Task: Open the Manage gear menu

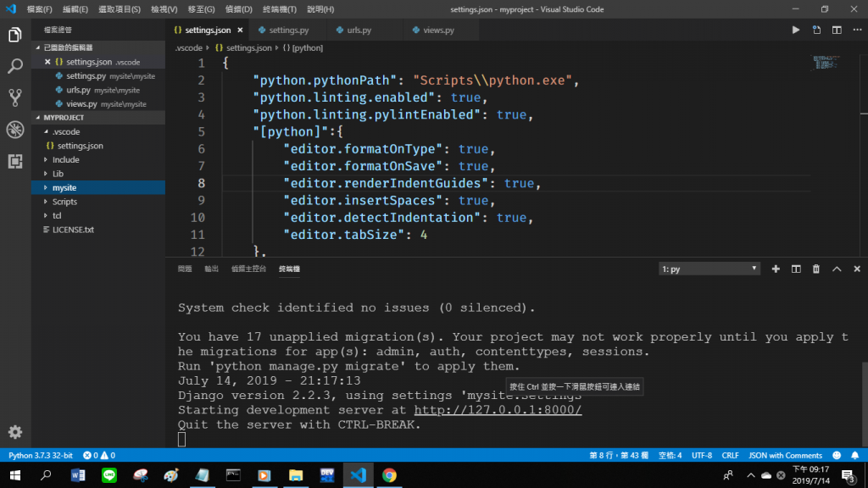Action: 15,431
